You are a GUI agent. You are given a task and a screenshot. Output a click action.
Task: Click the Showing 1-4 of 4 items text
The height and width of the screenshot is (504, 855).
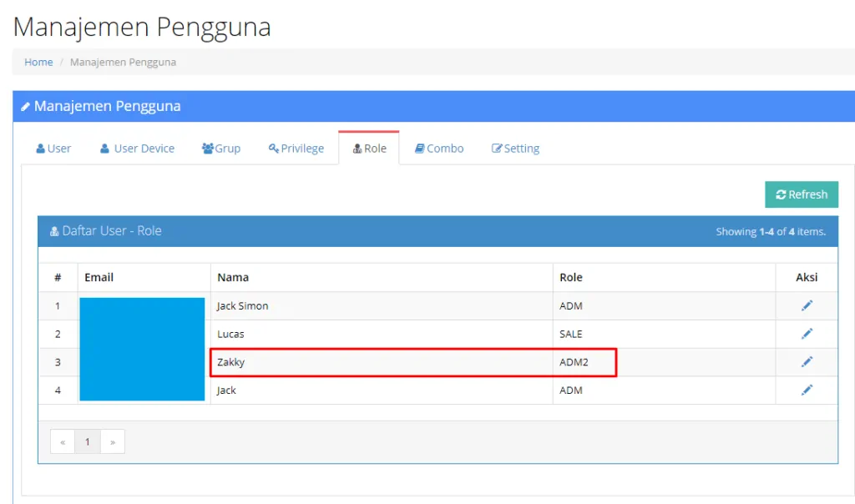tap(771, 232)
